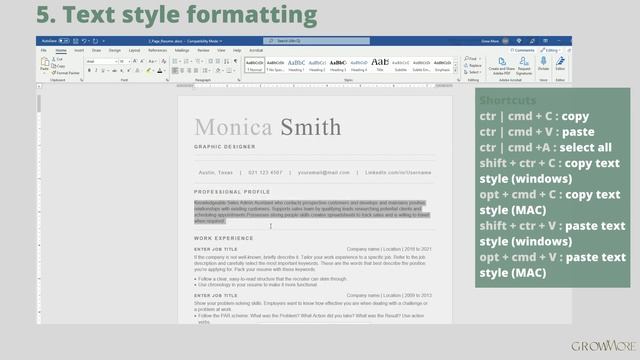
Task: Click the Clear All Formatting icon
Action: click(164, 61)
